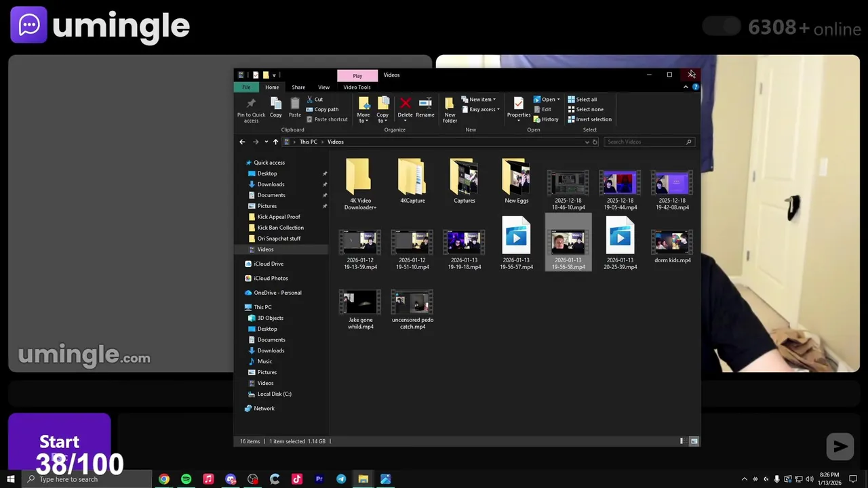Select the dorm kids.mp4 video thumbnail
Viewport: 868px width, 488px height.
tap(672, 242)
